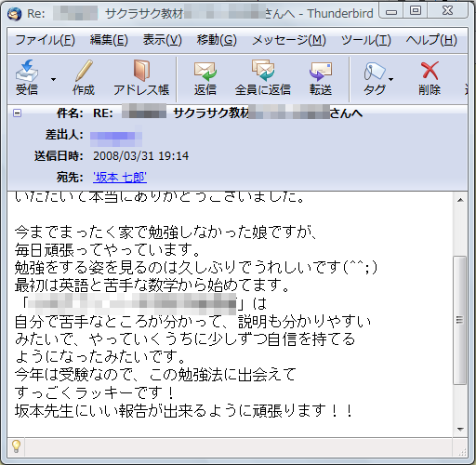The width and height of the screenshot is (476, 465).
Task: Click the 削除 (Delete) red X icon
Action: [x=430, y=71]
